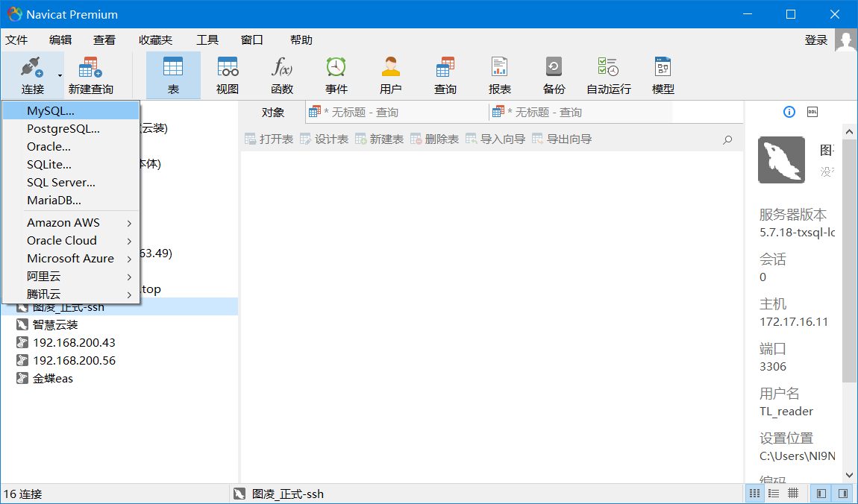Open the 备份 backup icon
This screenshot has width=858, height=504.
(x=554, y=75)
